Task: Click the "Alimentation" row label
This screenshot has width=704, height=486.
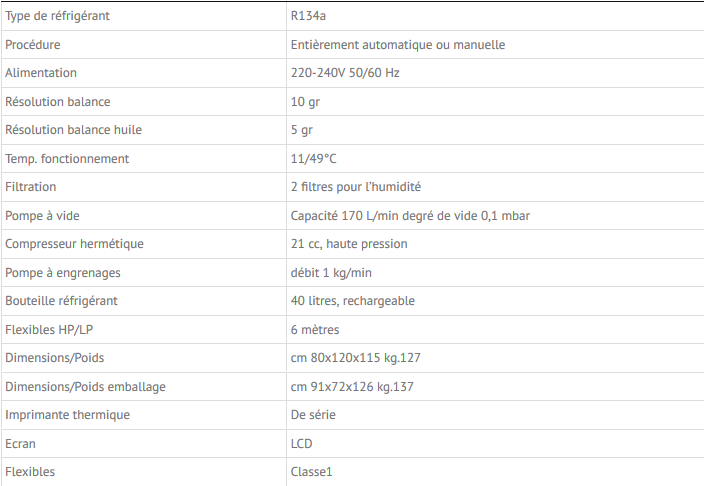Action: pos(41,73)
